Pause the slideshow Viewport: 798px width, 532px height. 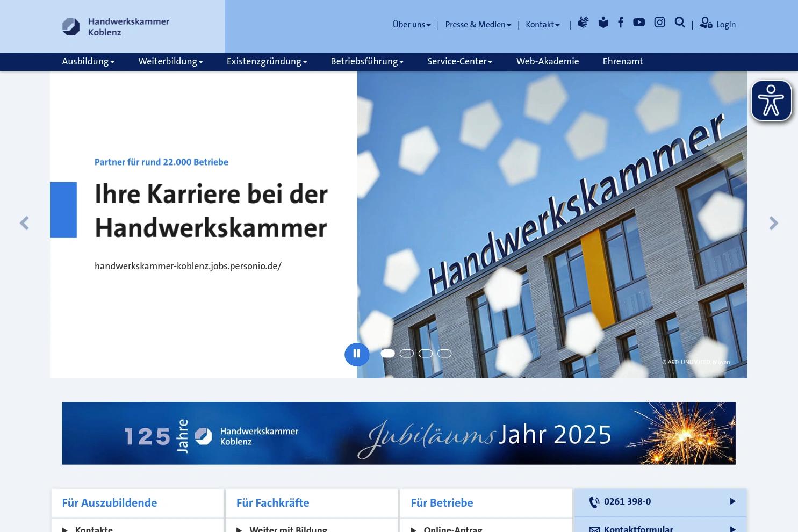coord(357,354)
